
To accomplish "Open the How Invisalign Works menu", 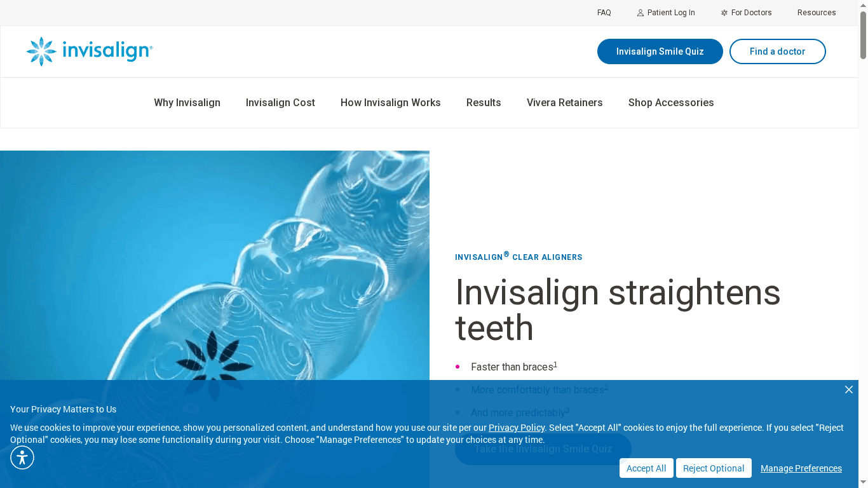I will pos(391,103).
